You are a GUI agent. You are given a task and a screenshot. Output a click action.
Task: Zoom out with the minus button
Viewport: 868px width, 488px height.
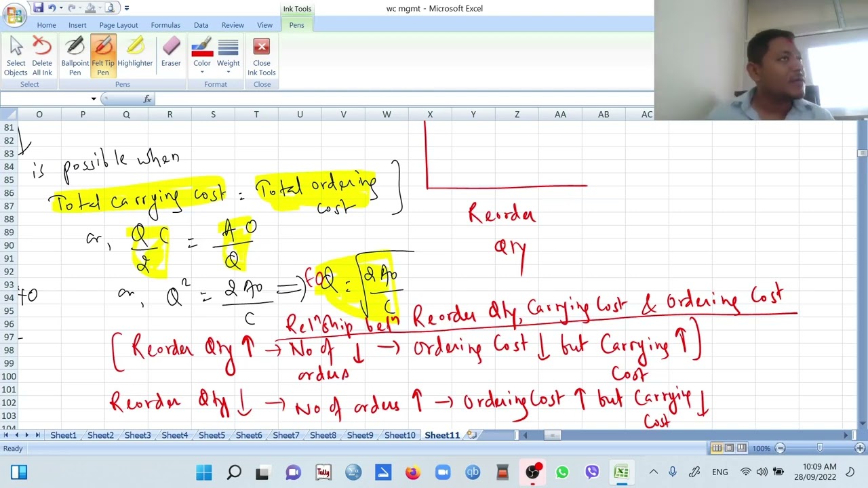(x=780, y=448)
